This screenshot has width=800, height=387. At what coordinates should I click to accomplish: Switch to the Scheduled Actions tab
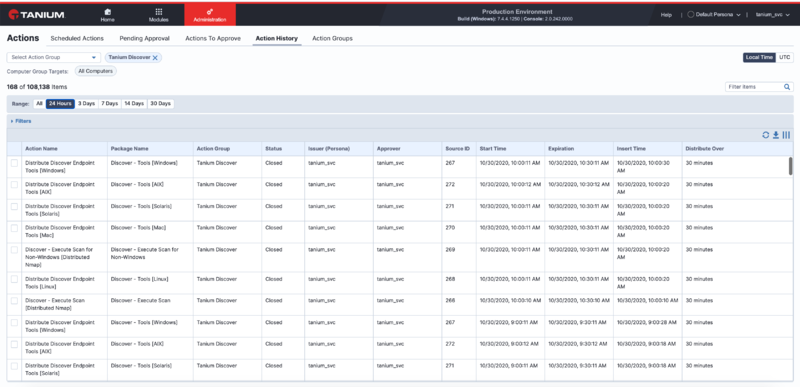[77, 38]
